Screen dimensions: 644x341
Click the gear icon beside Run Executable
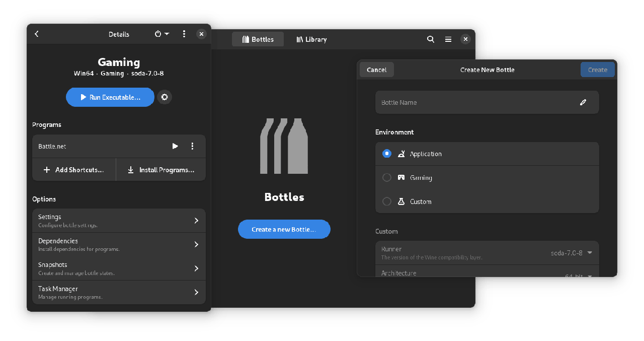[x=165, y=97]
